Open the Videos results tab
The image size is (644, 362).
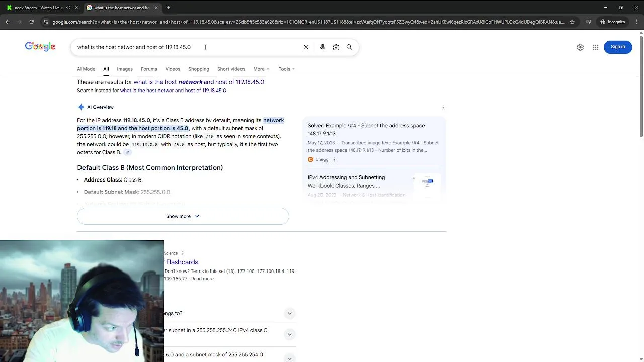click(x=173, y=69)
